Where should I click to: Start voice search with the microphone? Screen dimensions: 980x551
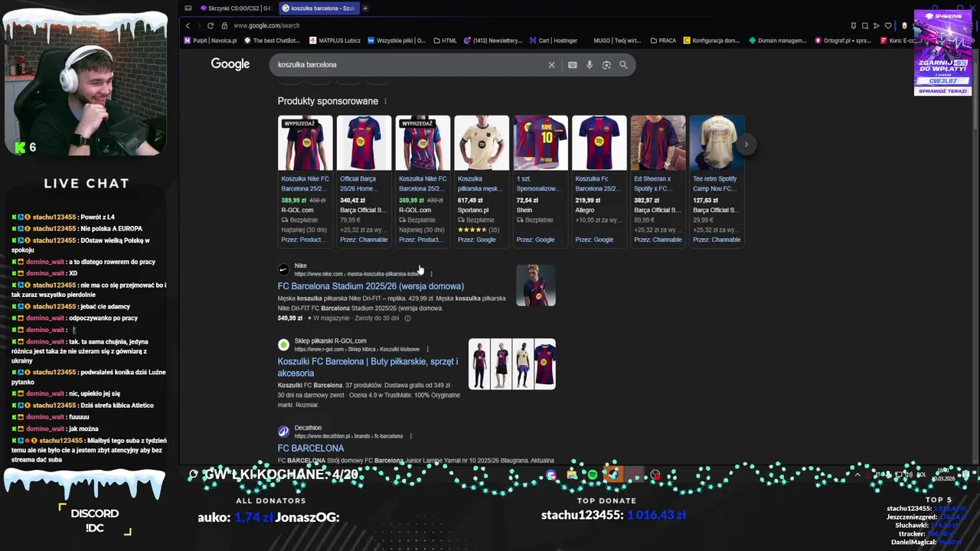[590, 65]
